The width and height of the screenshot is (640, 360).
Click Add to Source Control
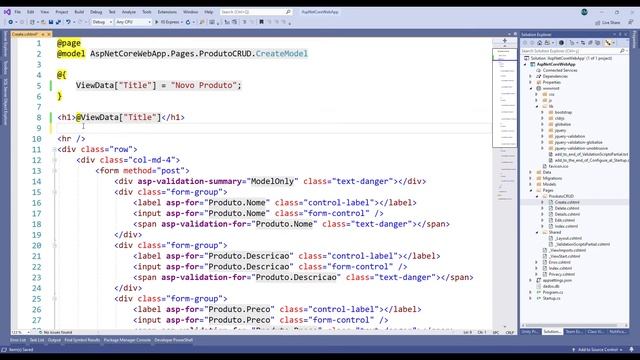click(598, 349)
